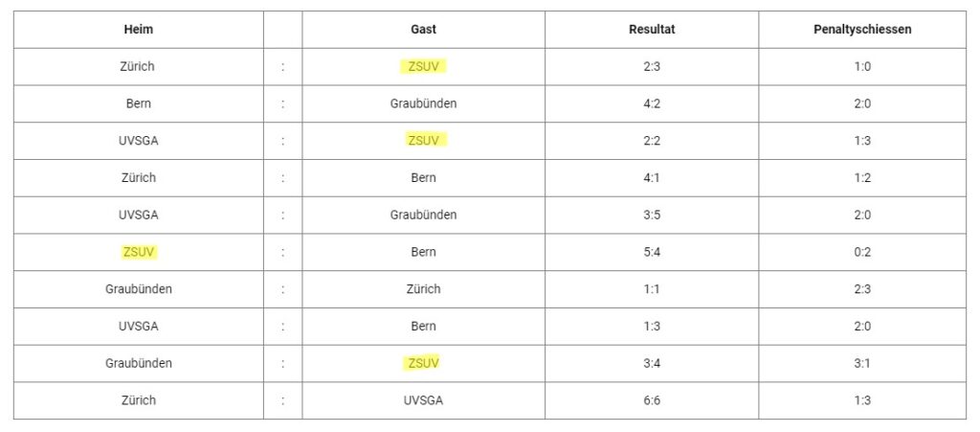Click the 0:2 penalty shootout cell
Screen dimensions: 980x432
point(862,252)
